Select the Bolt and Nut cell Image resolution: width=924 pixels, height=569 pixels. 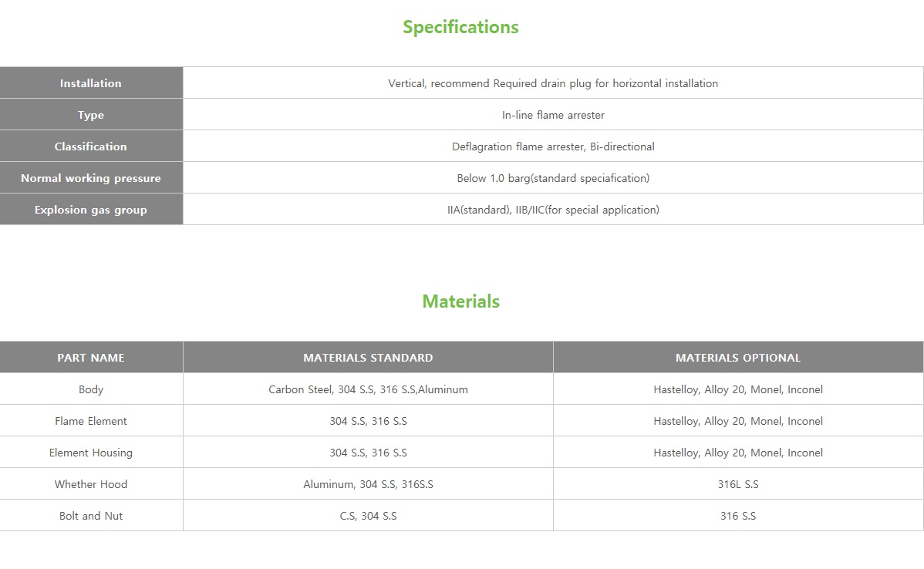[91, 516]
